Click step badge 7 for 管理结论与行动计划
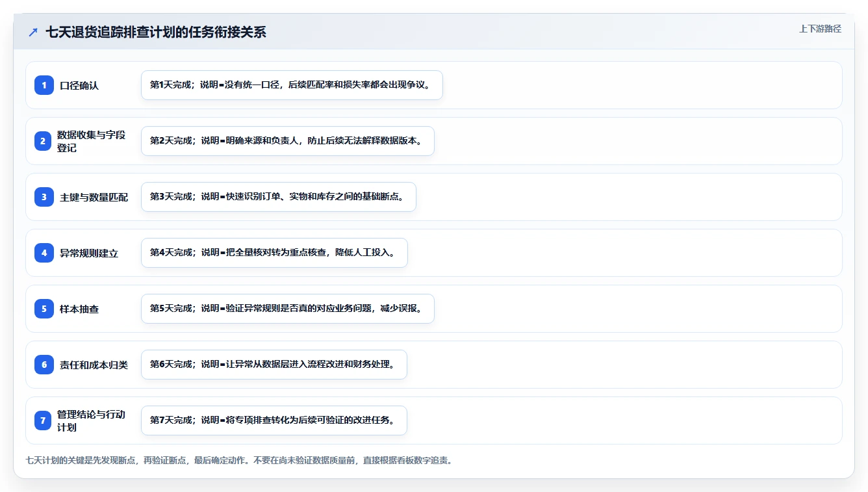This screenshot has height=492, width=868. (x=43, y=421)
